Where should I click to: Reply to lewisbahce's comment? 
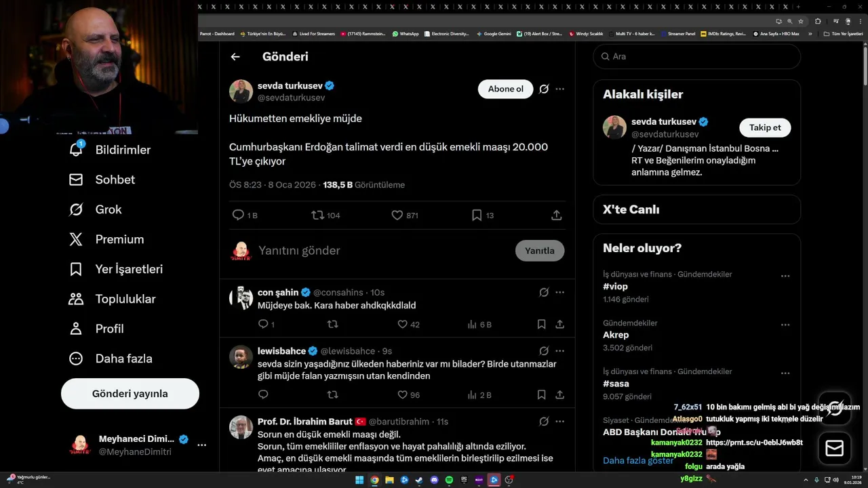pos(263,394)
